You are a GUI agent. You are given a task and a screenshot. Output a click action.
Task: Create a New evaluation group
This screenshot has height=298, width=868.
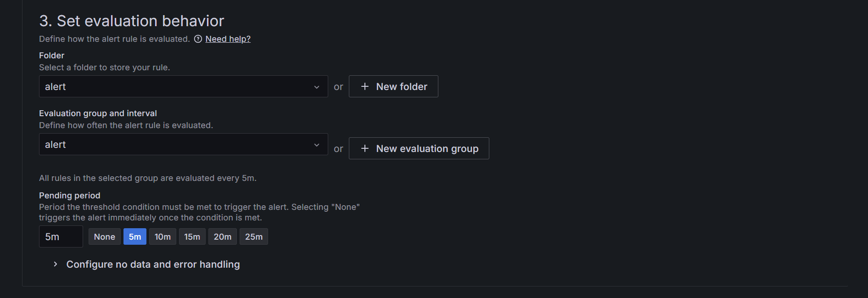click(x=419, y=148)
